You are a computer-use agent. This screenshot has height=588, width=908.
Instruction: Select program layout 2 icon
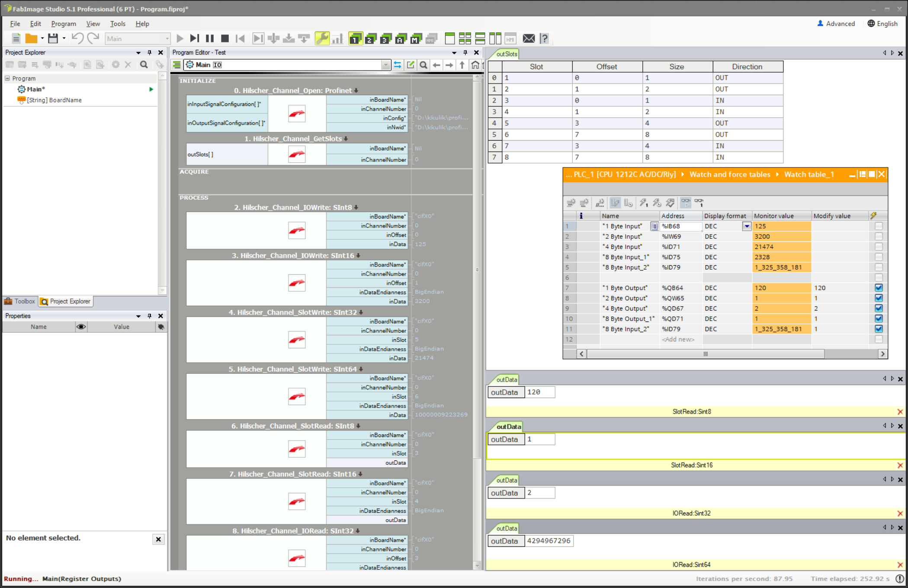tap(371, 39)
